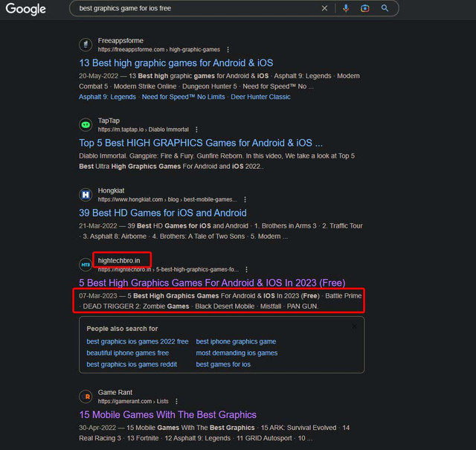The image size is (476, 450).
Task: Click the 07-Mar-2023 hightechbro snippet
Action: 220,301
